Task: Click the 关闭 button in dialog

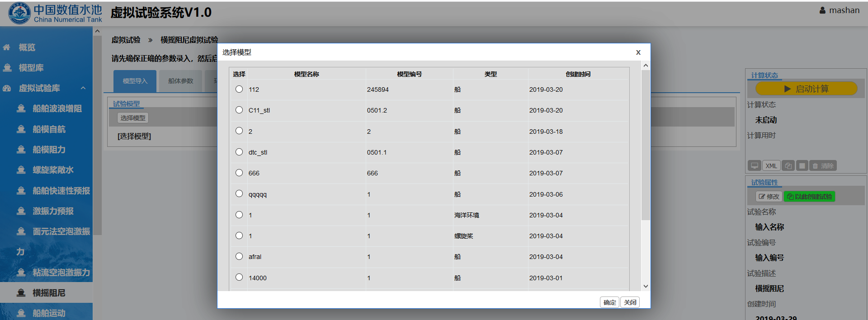Action: coord(630,302)
